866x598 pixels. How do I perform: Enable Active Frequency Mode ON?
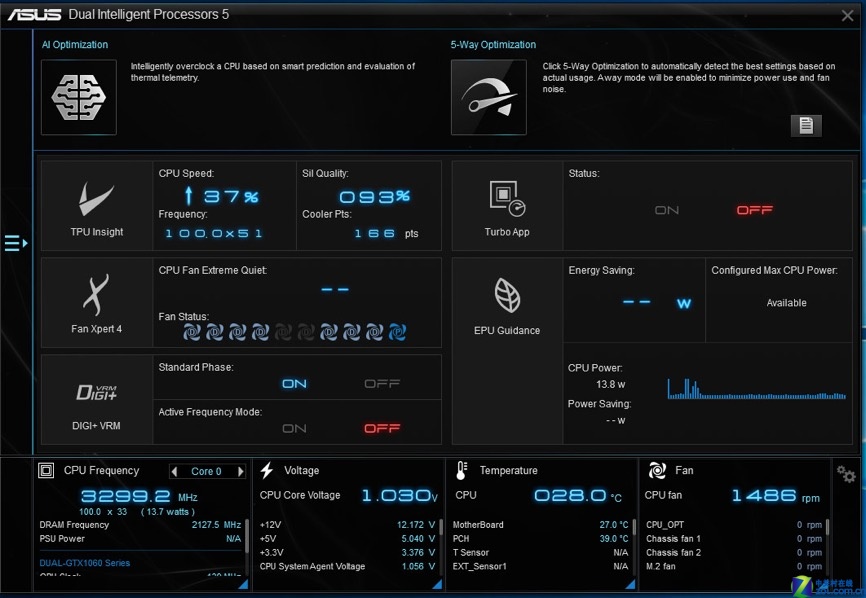click(294, 428)
